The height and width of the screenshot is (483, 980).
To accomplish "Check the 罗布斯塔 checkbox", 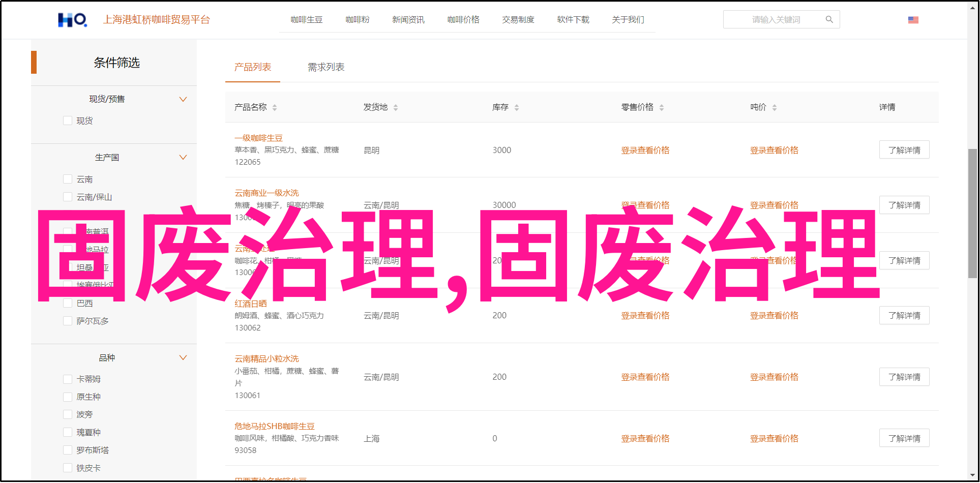I will (68, 450).
